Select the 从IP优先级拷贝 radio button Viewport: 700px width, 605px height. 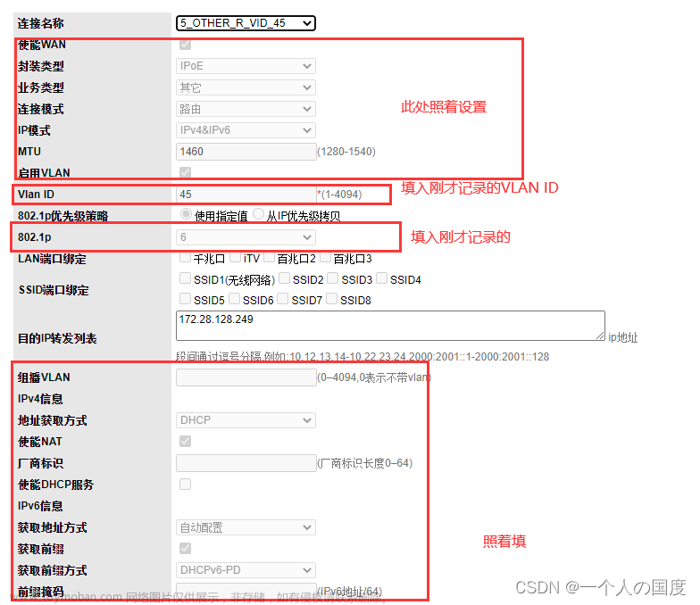[259, 214]
